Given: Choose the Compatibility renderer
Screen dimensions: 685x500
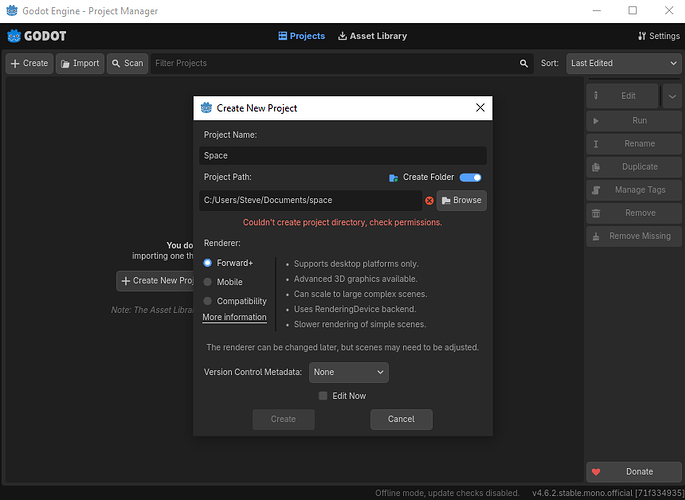Looking at the screenshot, I should (x=235, y=301).
